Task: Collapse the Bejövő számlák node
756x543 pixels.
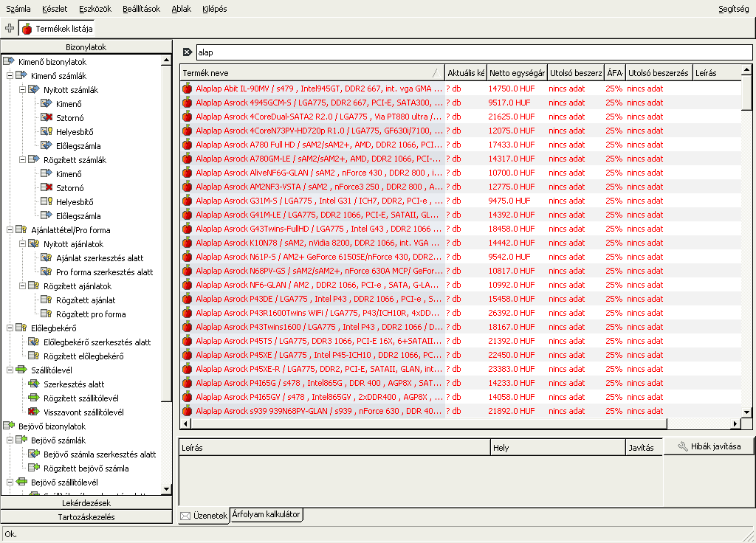Action: (10, 440)
